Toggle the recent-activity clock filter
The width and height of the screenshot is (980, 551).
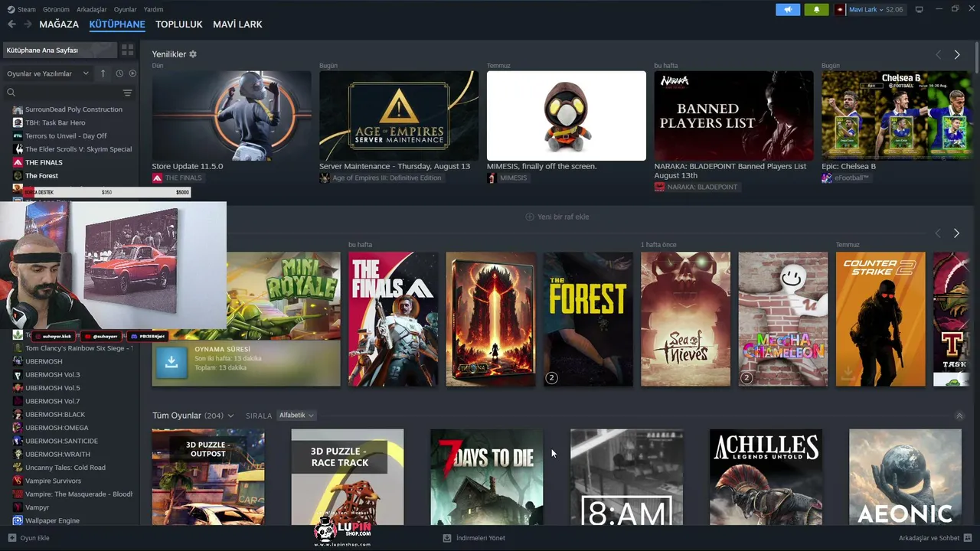tap(119, 73)
